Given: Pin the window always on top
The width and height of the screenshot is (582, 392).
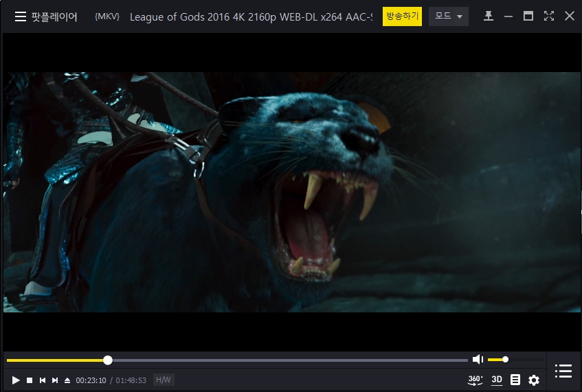Looking at the screenshot, I should (x=489, y=16).
